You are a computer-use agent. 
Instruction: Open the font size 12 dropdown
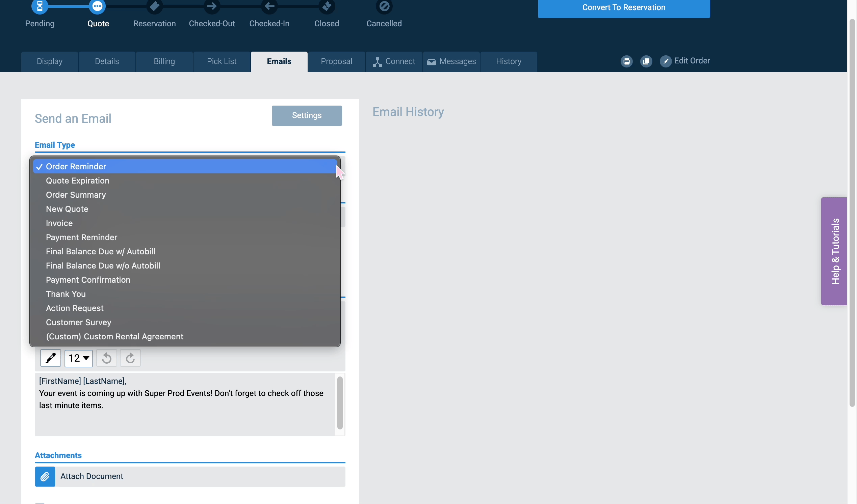[79, 358]
